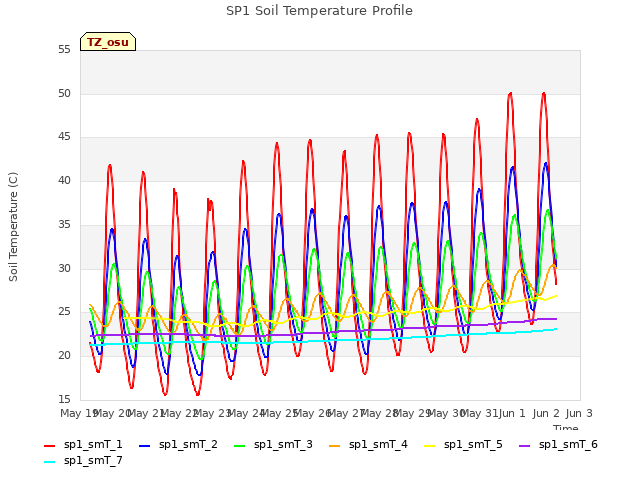The image size is (640, 480).
Task: Click the 20 y-axis tick label
Action: 64,356
